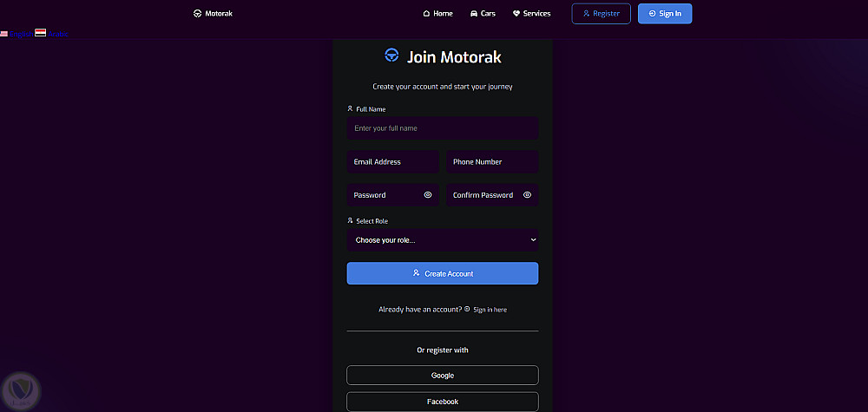Open the Register button in navbar
This screenshot has height=412, width=868.
click(x=601, y=14)
